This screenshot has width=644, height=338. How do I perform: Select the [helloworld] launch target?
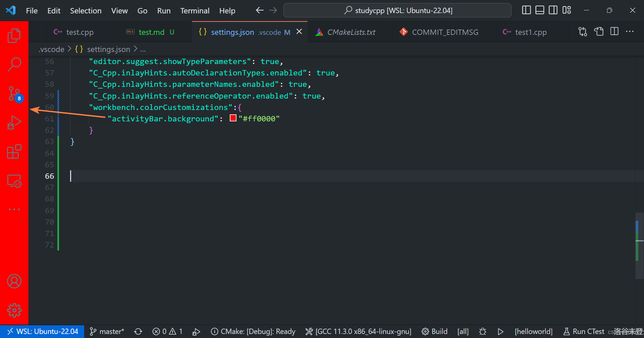pyautogui.click(x=533, y=331)
